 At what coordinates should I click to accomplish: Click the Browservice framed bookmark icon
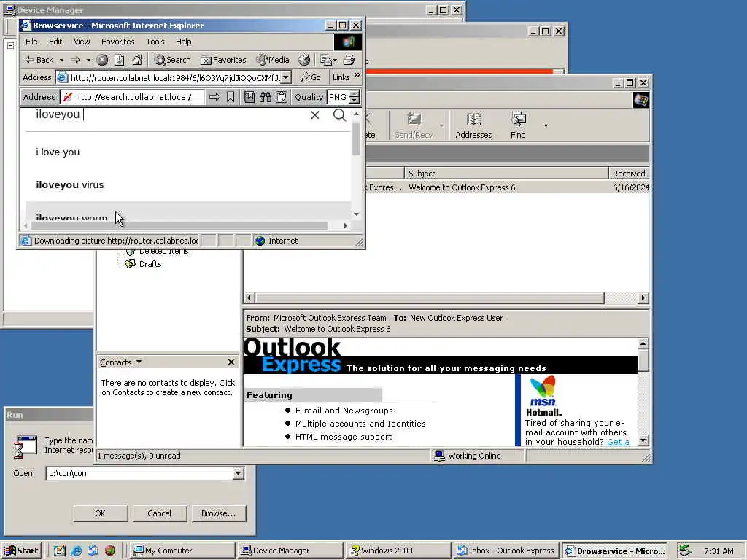(x=249, y=97)
